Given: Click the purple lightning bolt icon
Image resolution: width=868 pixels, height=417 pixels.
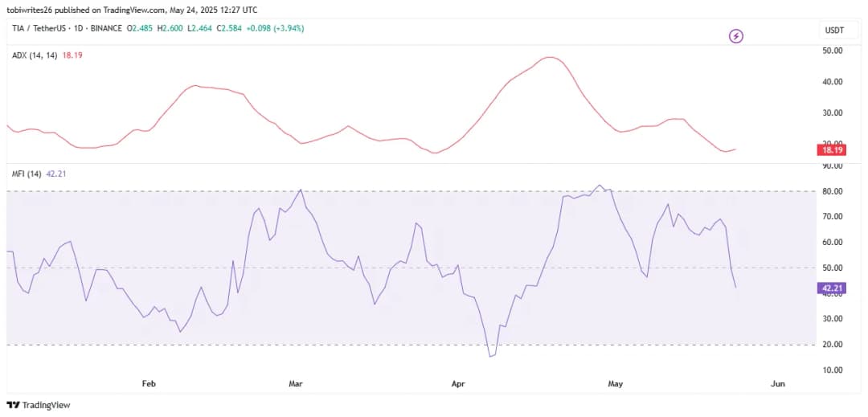Looking at the screenshot, I should click(735, 35).
